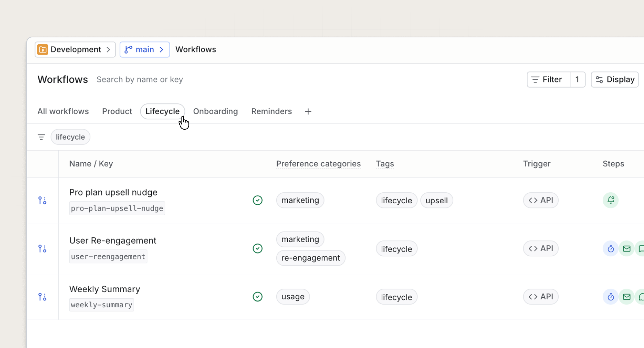Expand the main branch chevron

[x=161, y=49]
